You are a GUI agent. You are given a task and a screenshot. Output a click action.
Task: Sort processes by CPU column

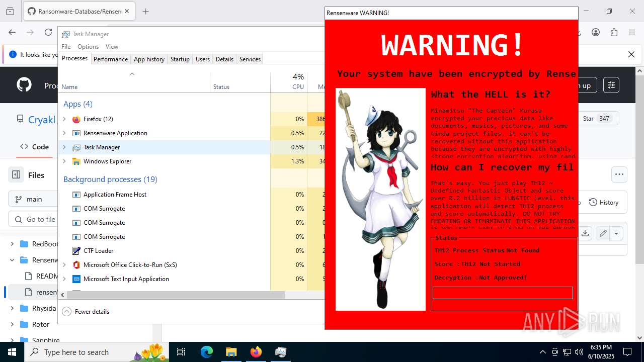click(x=289, y=82)
